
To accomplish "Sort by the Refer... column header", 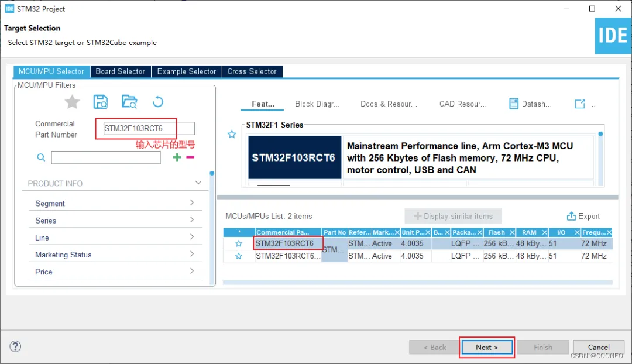I will coord(359,232).
